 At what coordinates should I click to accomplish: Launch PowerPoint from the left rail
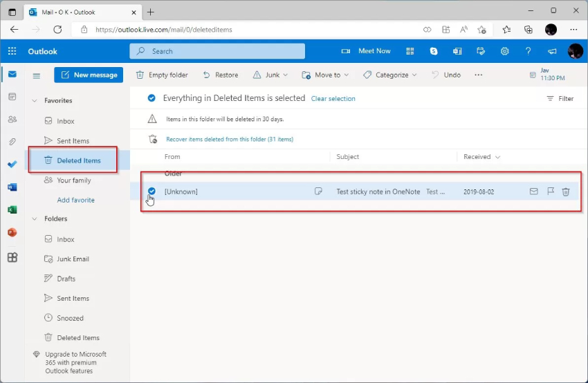pyautogui.click(x=12, y=232)
